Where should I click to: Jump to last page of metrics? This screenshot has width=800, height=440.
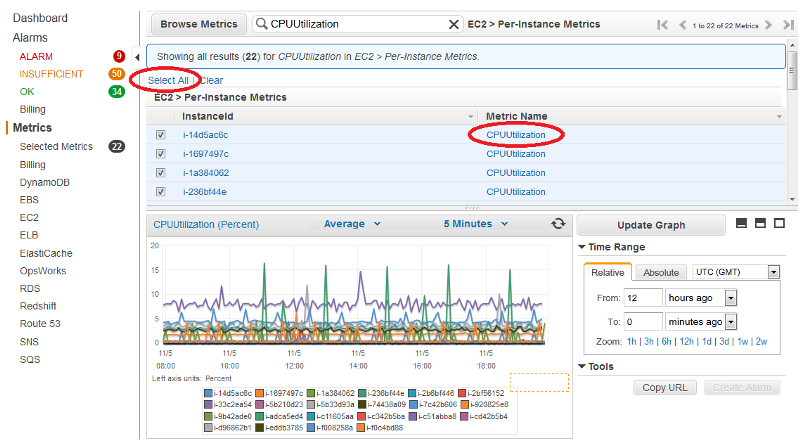(788, 25)
